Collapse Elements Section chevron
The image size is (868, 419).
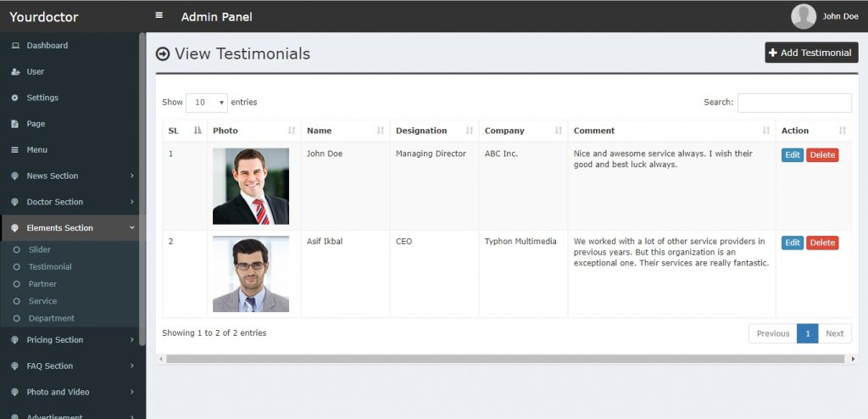(x=131, y=228)
